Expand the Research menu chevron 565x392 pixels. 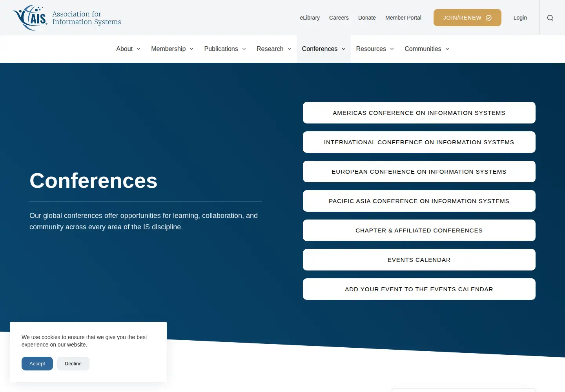(289, 49)
